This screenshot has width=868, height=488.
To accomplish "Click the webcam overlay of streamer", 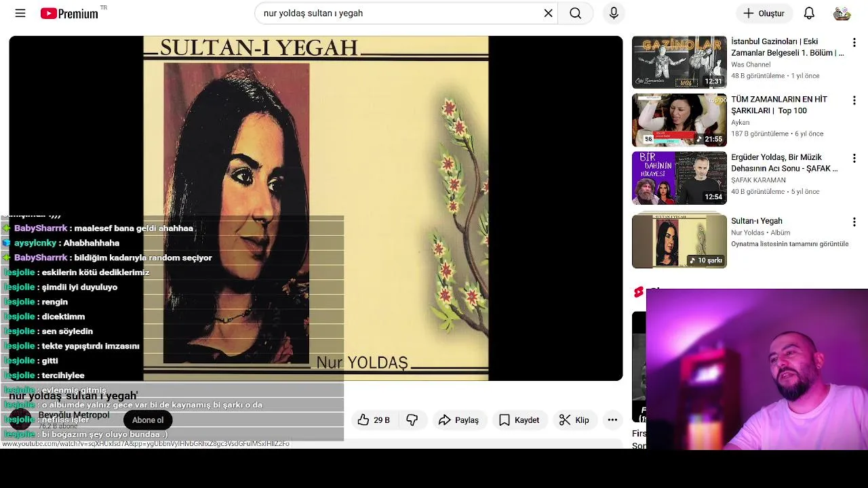I will [757, 369].
